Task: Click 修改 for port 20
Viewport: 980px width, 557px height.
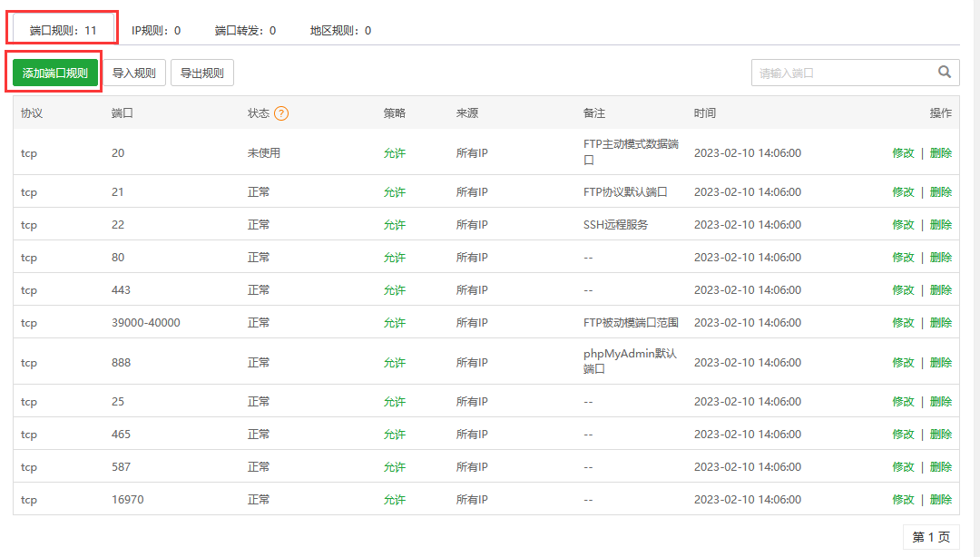Action: pos(904,153)
